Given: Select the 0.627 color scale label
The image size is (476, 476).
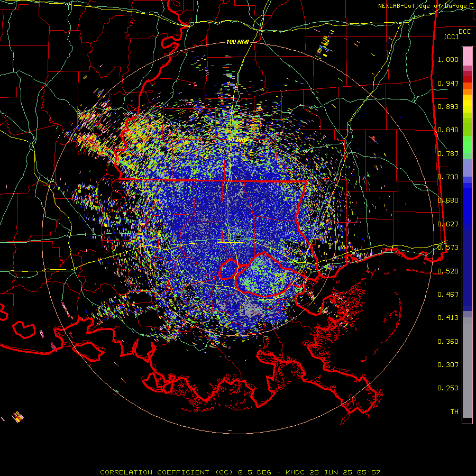Looking at the screenshot, I should (448, 224).
